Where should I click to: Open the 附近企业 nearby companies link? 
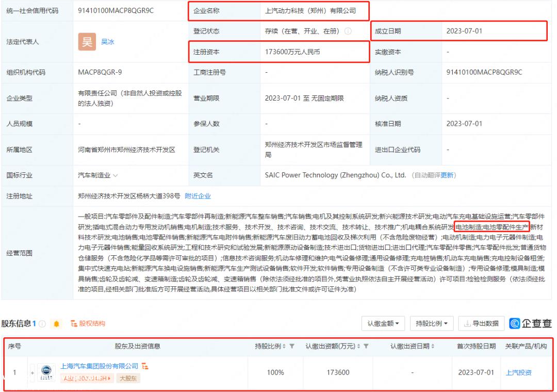[x=198, y=196]
